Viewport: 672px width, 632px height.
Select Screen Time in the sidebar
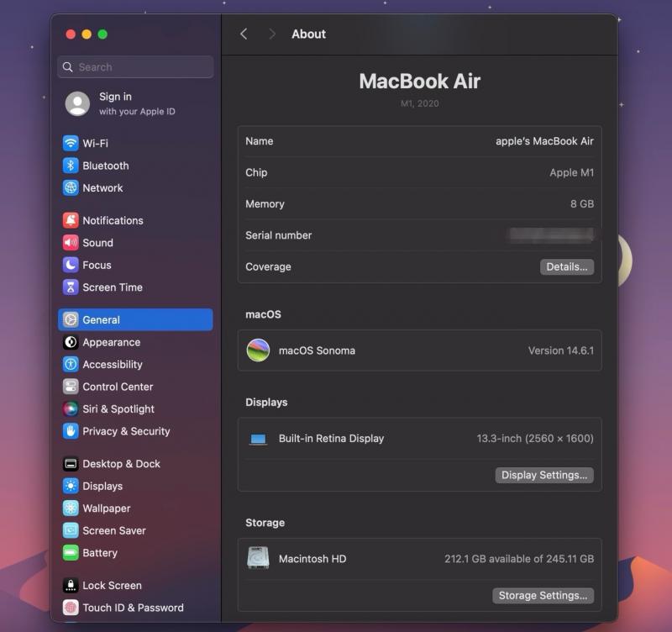(135, 287)
